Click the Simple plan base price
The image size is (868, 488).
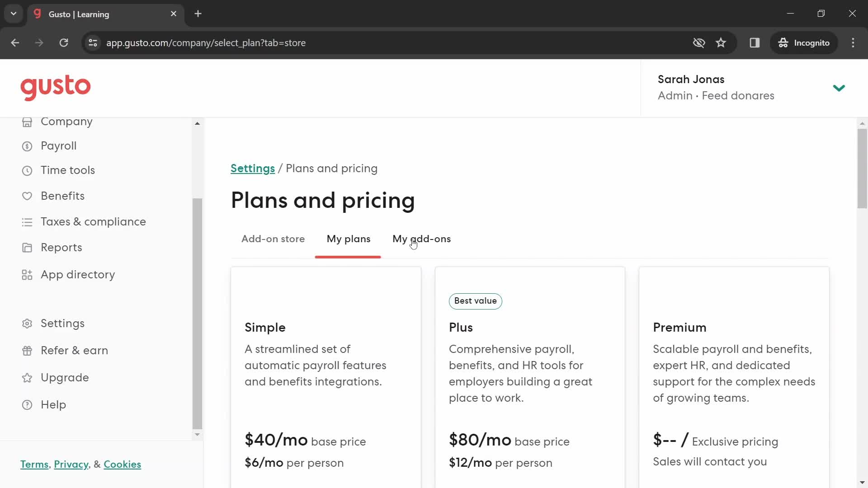tap(306, 441)
